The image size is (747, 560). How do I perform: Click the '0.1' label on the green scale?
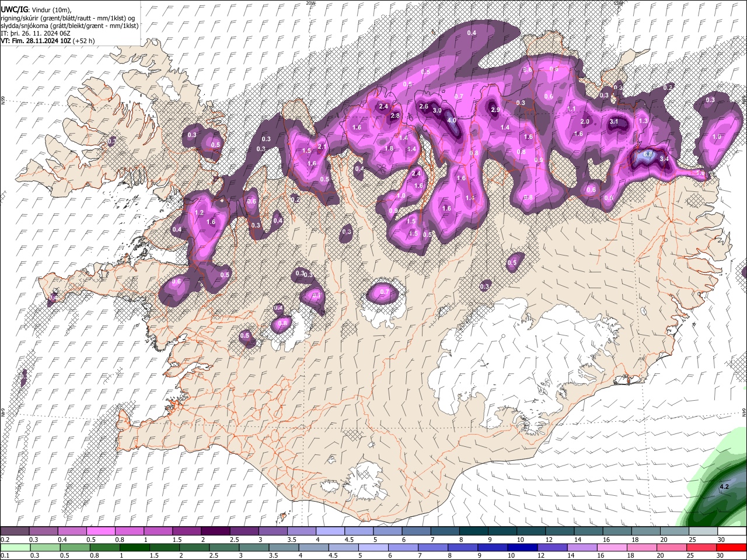click(x=4, y=555)
